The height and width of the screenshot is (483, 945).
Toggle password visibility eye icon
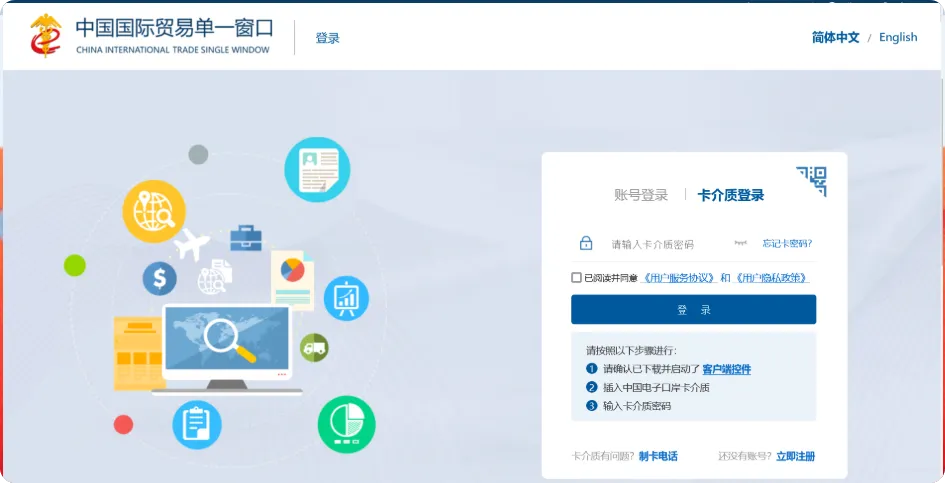pos(741,243)
